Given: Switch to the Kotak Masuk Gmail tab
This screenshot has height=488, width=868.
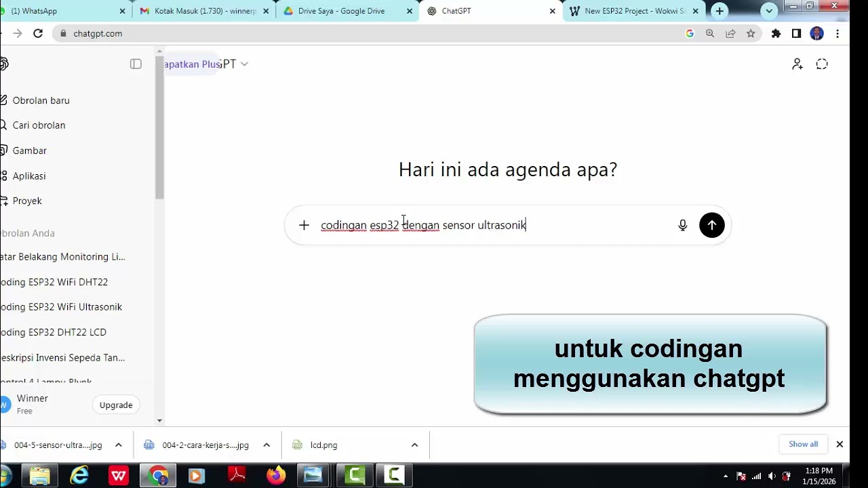Looking at the screenshot, I should (204, 11).
